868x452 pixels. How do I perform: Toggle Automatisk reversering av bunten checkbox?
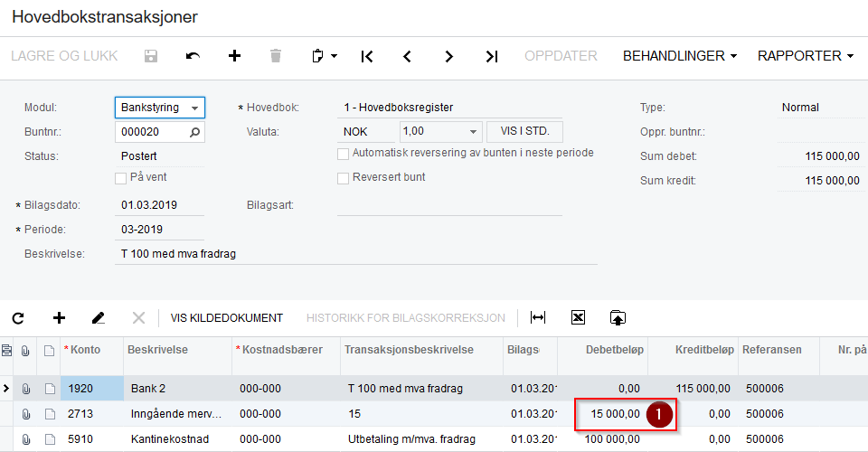[x=344, y=154]
